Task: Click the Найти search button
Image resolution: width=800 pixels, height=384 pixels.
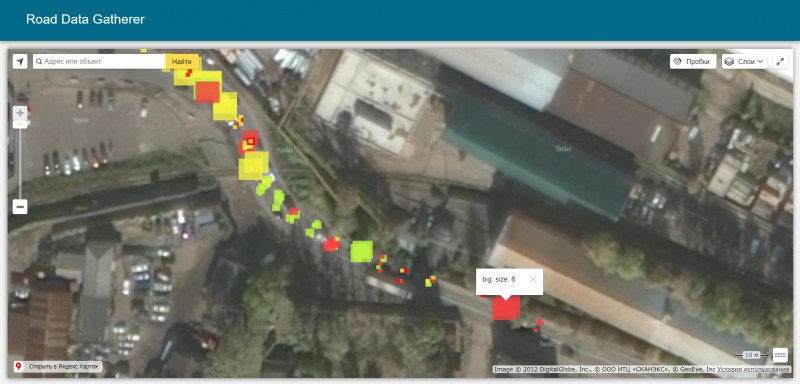Action: pyautogui.click(x=182, y=62)
